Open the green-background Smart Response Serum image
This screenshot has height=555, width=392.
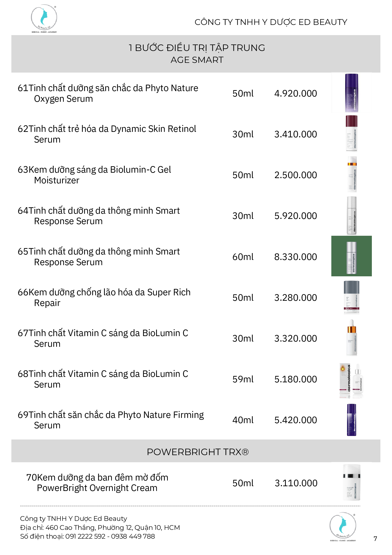coord(351,256)
